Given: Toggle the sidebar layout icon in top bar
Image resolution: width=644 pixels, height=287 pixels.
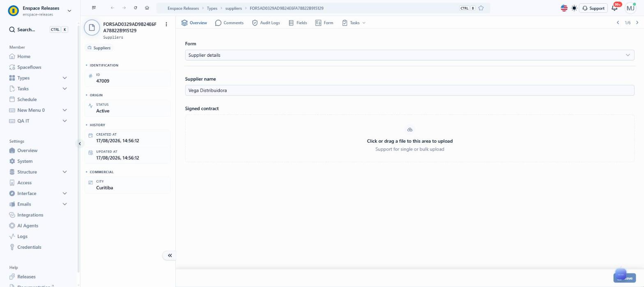Looking at the screenshot, I should click(94, 8).
